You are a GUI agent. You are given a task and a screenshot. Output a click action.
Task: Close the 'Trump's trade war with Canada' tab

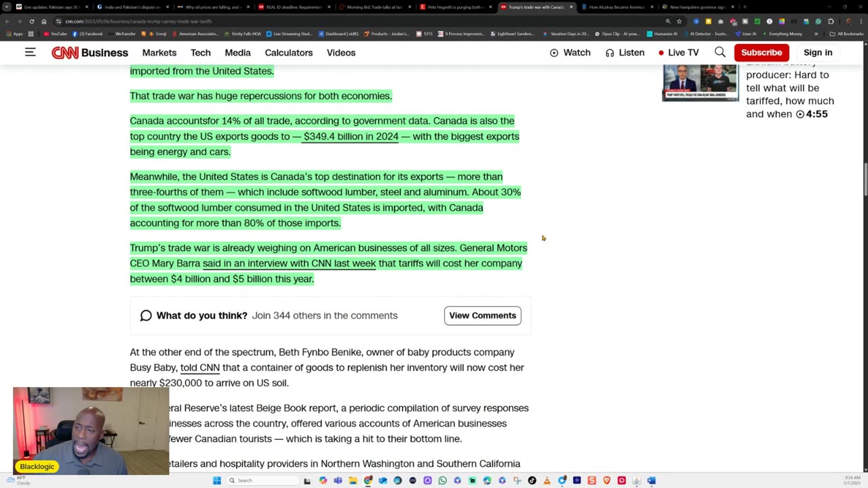point(570,7)
